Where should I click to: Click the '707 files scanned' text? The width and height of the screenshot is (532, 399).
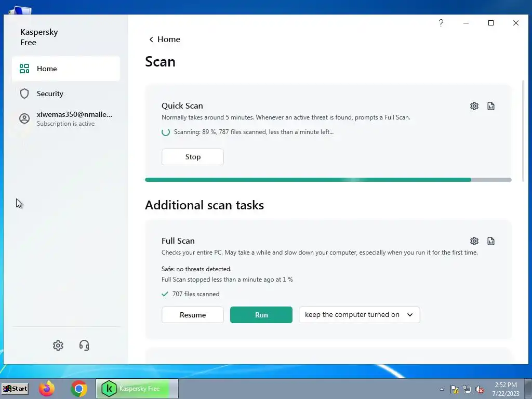tap(196, 294)
